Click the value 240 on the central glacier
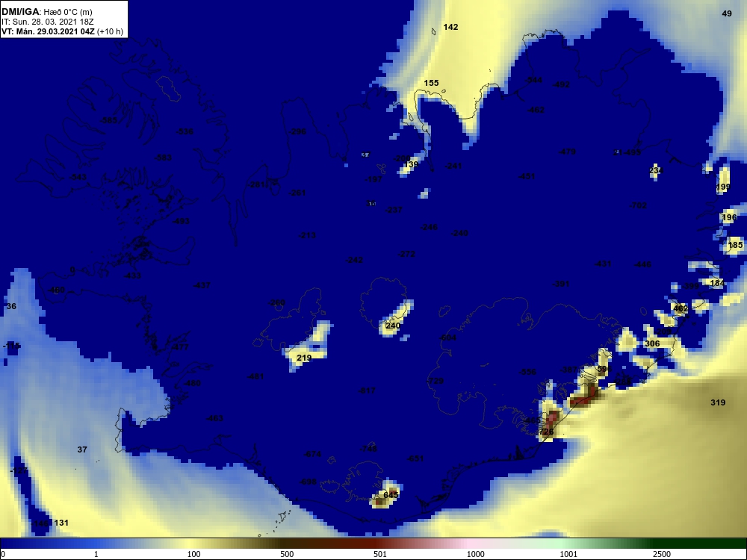 393,326
